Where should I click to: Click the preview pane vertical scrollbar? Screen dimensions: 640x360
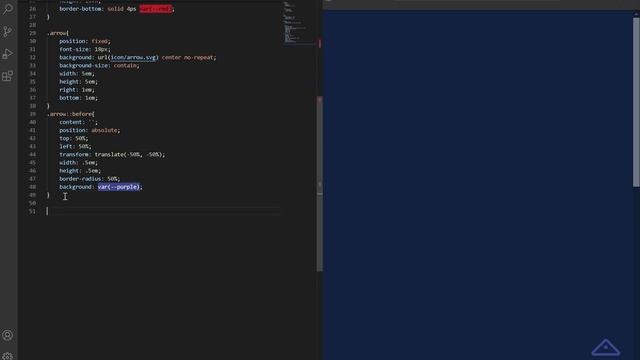(636, 102)
